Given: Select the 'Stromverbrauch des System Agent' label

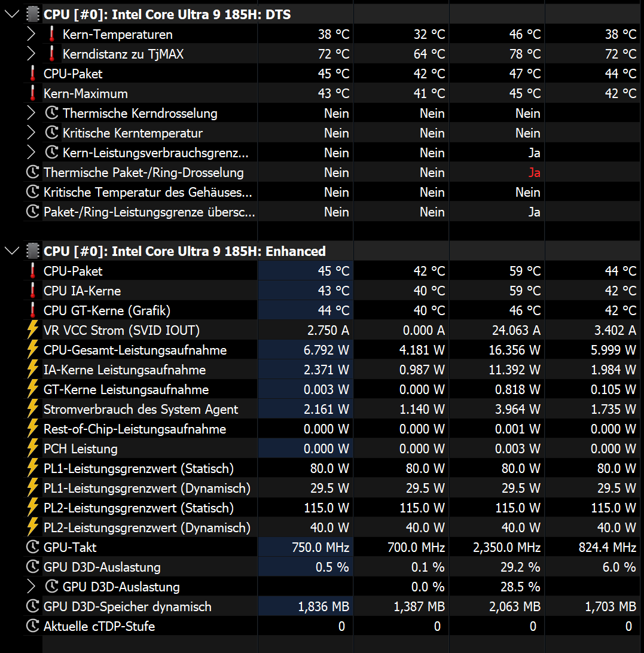Looking at the screenshot, I should pos(141,410).
